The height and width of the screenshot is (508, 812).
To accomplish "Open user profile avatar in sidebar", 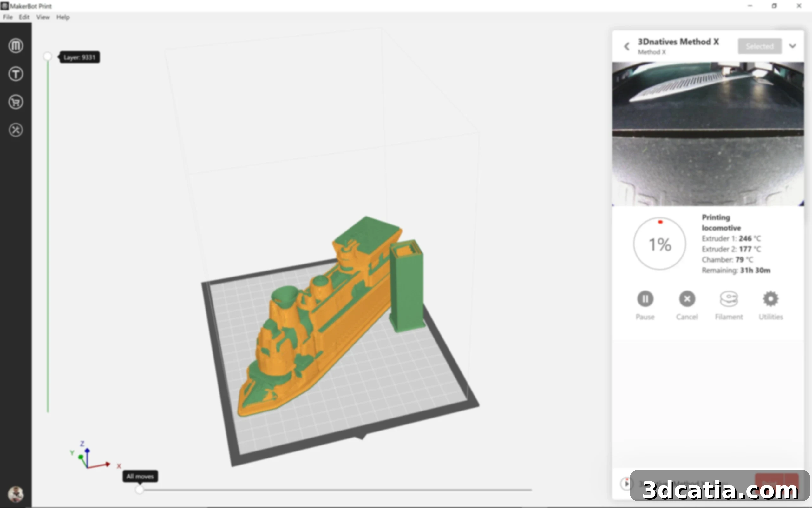I will [16, 494].
